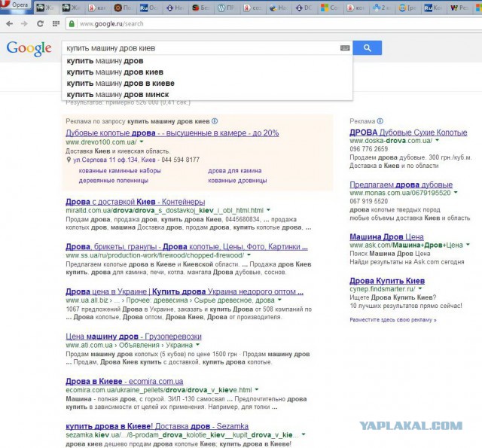Expand dropdown arrow after miraltd.com.ua URL

[268, 210]
